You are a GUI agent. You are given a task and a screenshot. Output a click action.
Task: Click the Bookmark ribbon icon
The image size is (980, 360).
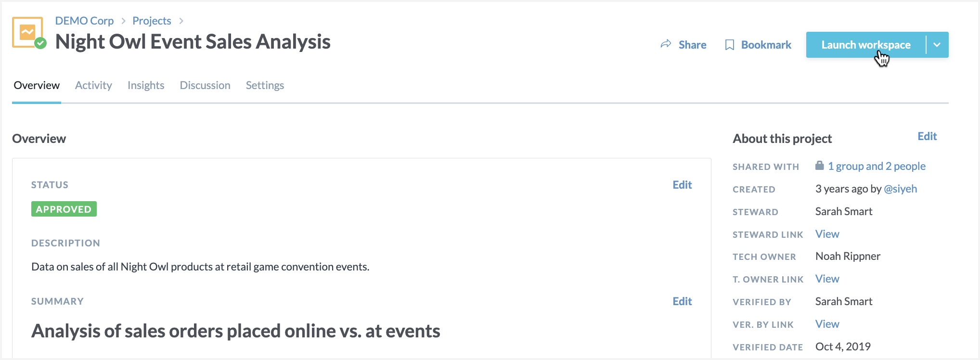[729, 45]
